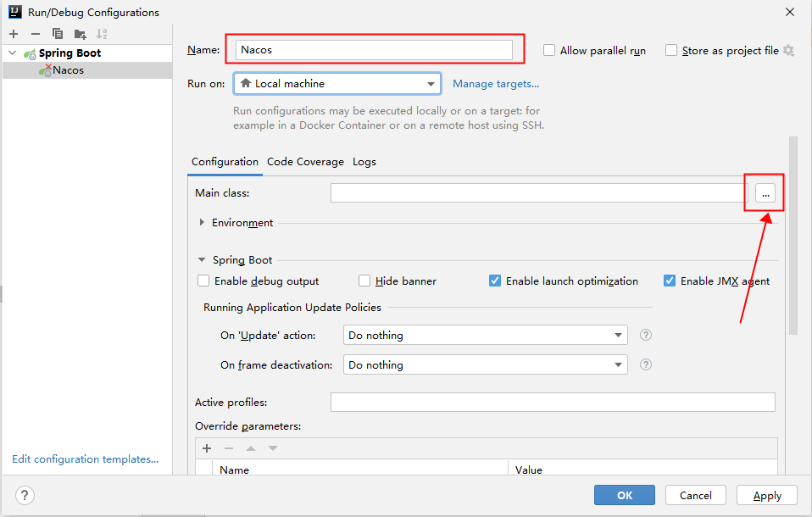The height and width of the screenshot is (517, 812).
Task: Enable Allow parallel run
Action: pyautogui.click(x=549, y=50)
